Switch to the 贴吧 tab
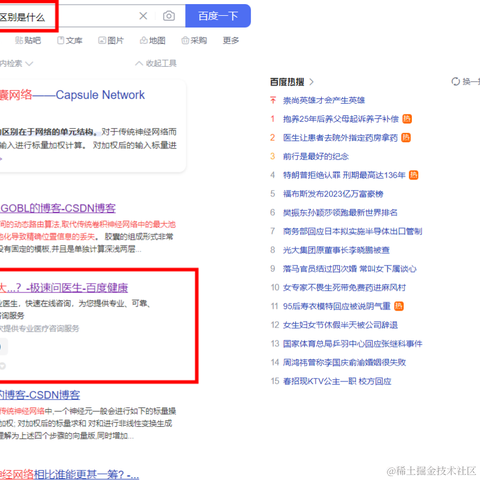Image resolution: width=480 pixels, height=480 pixels. click(28, 40)
